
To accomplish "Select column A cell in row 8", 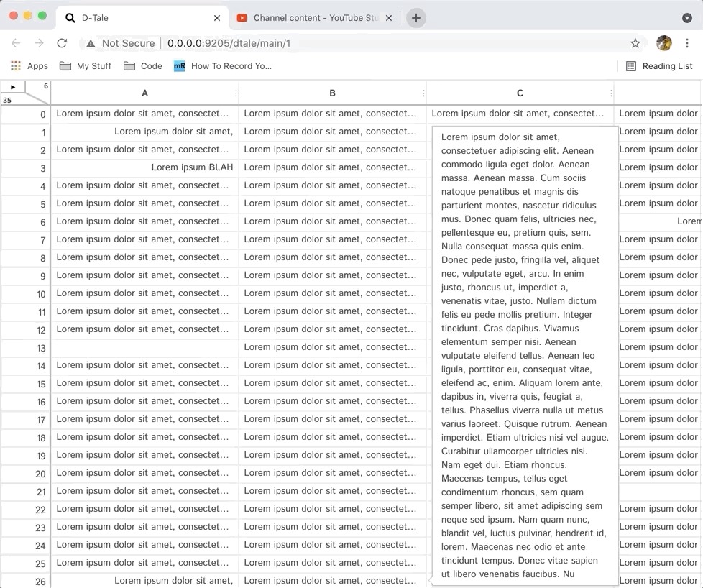I will click(144, 257).
